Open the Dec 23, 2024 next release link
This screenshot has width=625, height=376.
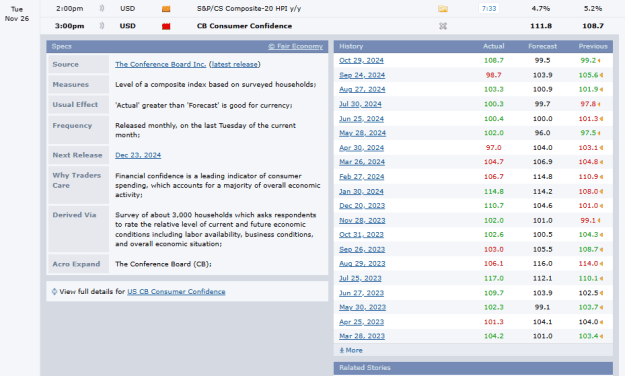138,155
